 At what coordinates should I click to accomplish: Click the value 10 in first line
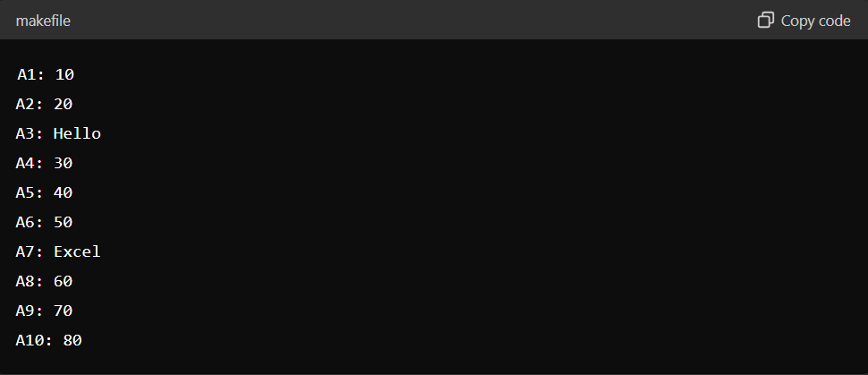pyautogui.click(x=64, y=74)
